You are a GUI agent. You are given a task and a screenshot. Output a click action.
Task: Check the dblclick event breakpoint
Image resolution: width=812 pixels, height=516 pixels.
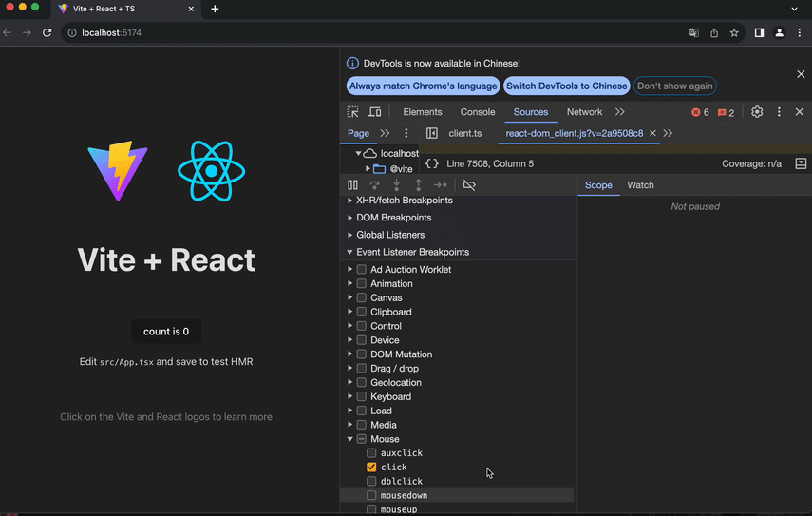click(x=371, y=481)
